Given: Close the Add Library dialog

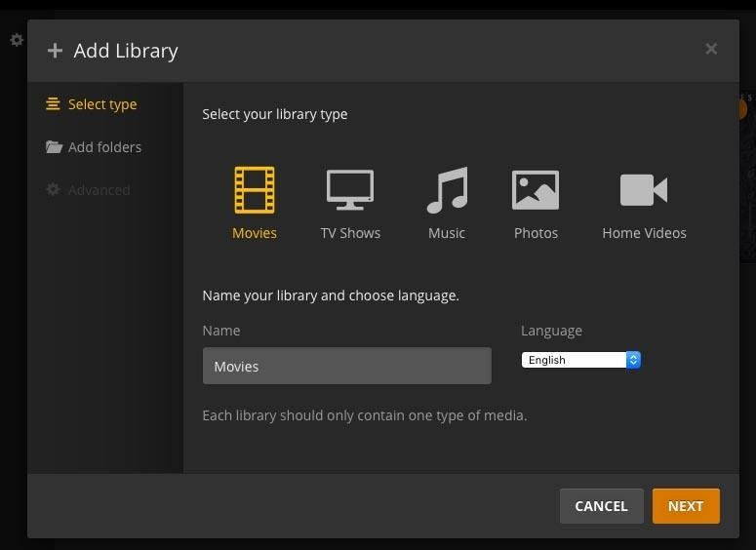Looking at the screenshot, I should coord(711,49).
